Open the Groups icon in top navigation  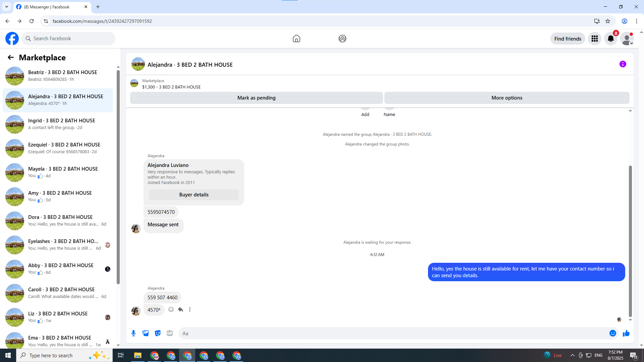[x=342, y=39]
